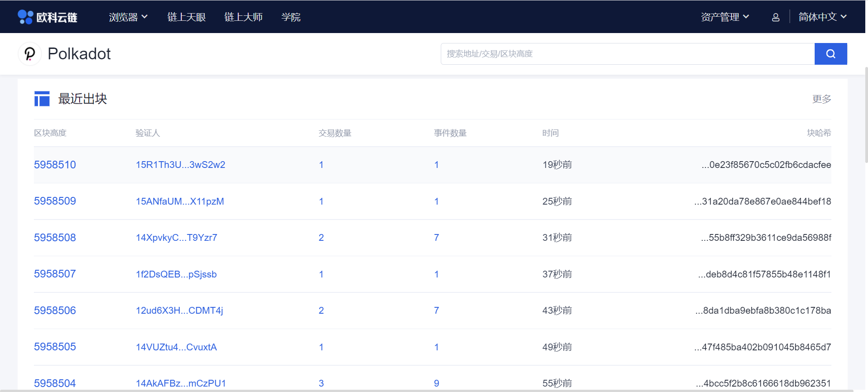The height and width of the screenshot is (392, 868).
Task: Open block height 5958510
Action: click(x=55, y=165)
